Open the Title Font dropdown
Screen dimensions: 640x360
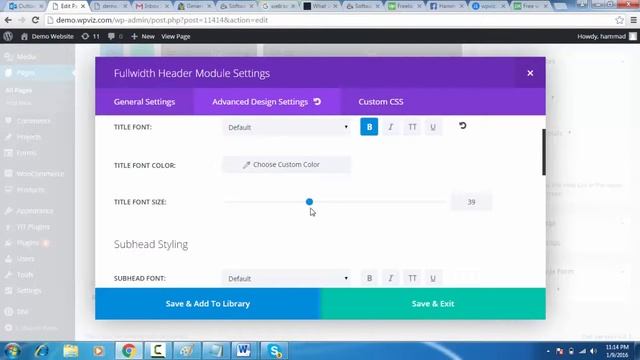click(287, 127)
